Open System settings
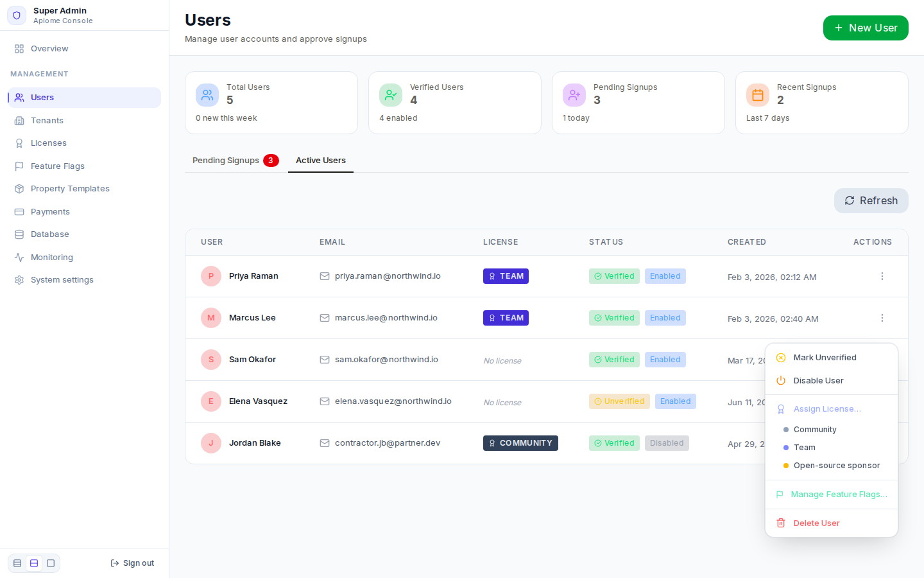 click(84, 280)
